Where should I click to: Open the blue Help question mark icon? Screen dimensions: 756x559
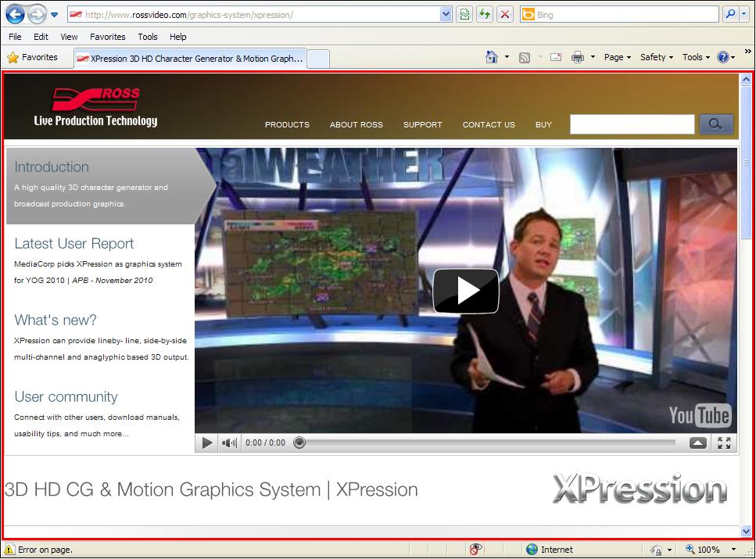click(x=726, y=57)
